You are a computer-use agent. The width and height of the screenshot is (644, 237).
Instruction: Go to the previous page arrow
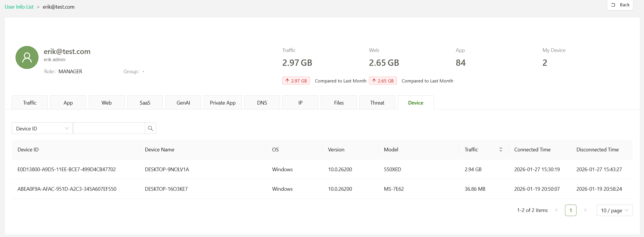coord(556,210)
